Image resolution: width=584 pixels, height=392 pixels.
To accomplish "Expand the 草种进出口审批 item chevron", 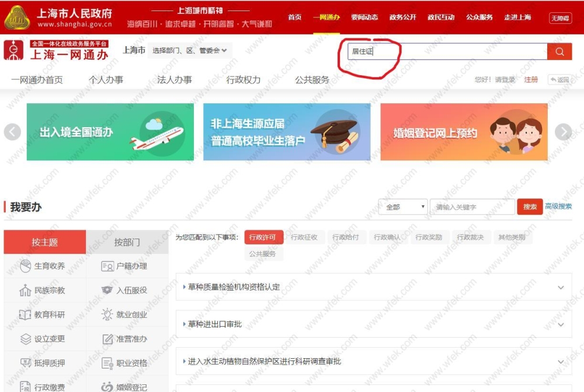I will tap(561, 324).
